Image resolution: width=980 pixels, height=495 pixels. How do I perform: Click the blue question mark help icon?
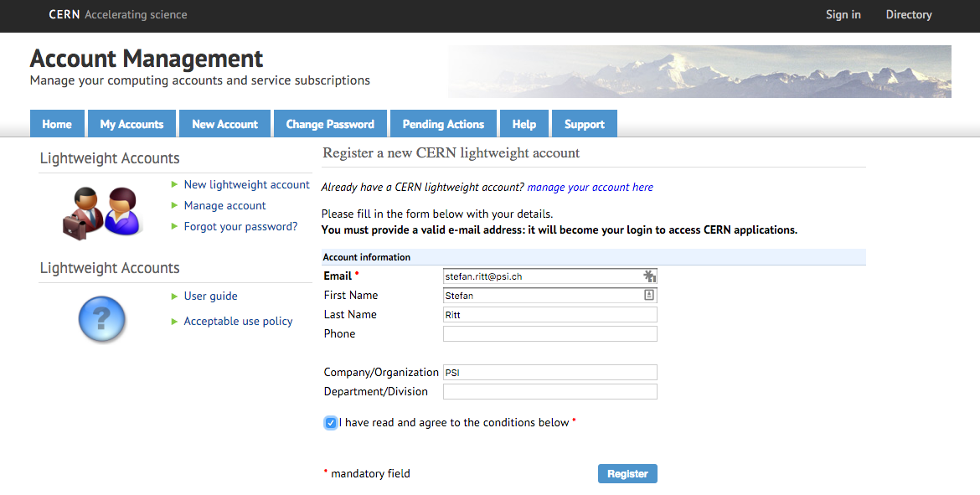[x=102, y=319]
